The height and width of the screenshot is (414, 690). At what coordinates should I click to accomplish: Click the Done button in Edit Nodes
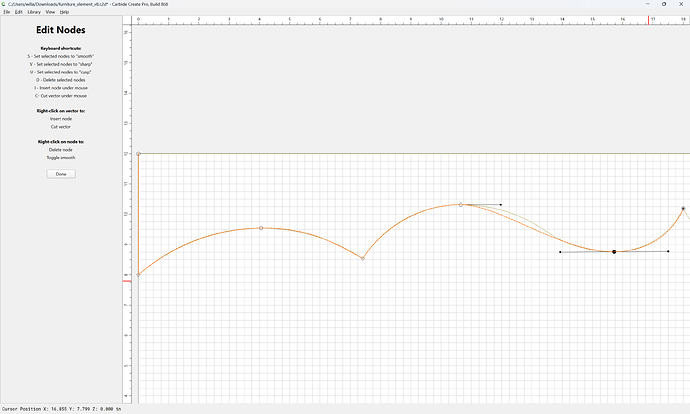(61, 174)
